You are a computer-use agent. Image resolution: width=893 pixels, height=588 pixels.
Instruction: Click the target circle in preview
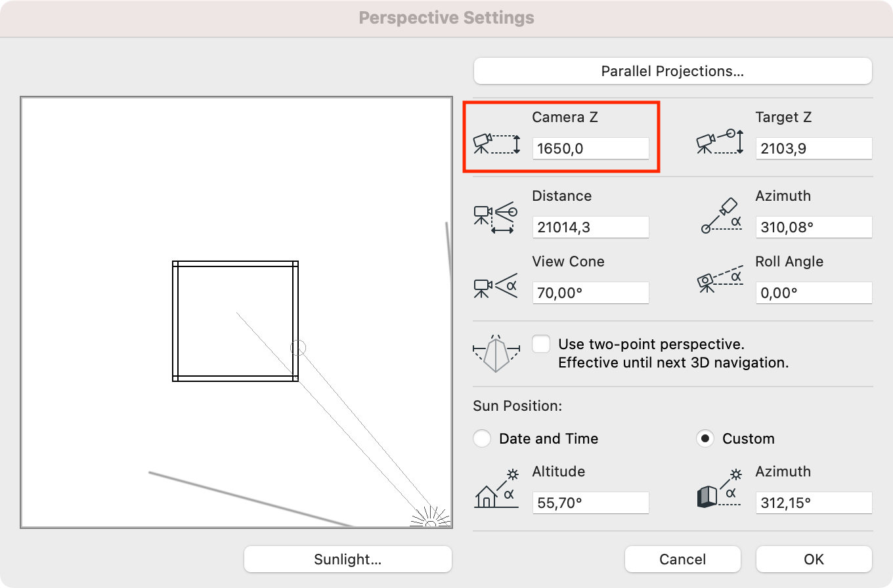298,348
